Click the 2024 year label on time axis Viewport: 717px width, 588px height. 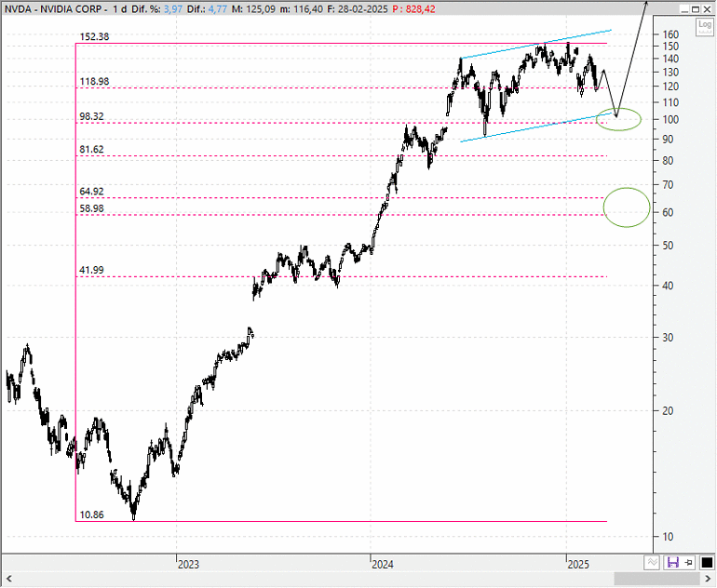tap(383, 565)
